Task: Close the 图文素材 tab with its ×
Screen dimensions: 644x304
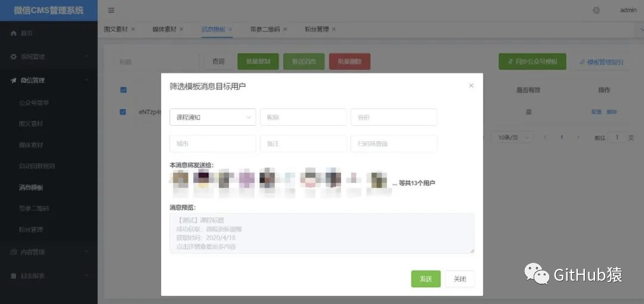Action: pos(133,29)
